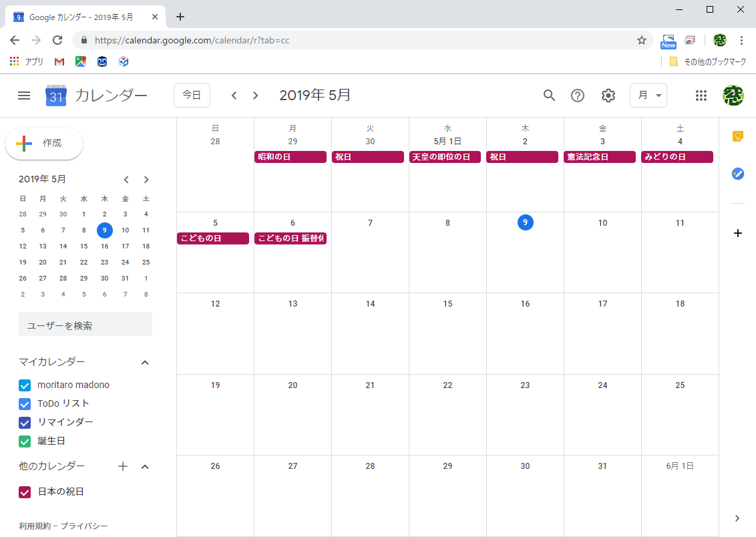
Task: Open the help menu icon
Action: click(578, 96)
